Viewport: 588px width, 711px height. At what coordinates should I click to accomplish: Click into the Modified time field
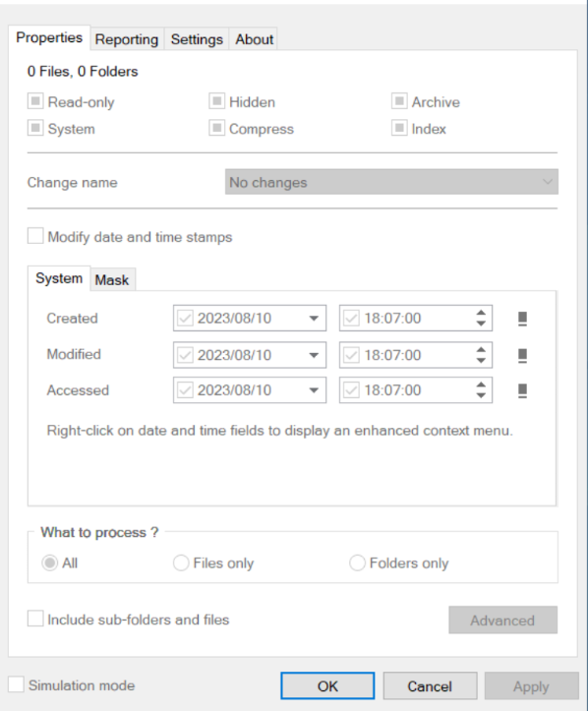coord(416,355)
